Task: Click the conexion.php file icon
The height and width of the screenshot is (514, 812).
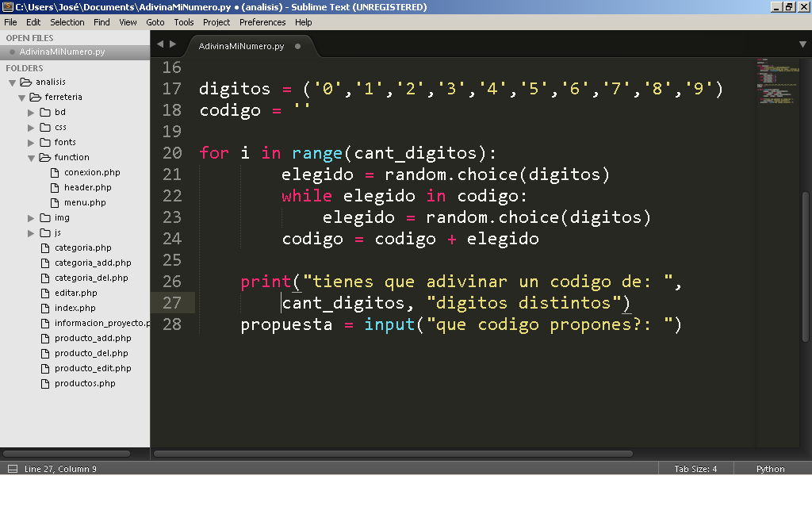Action: click(x=55, y=173)
